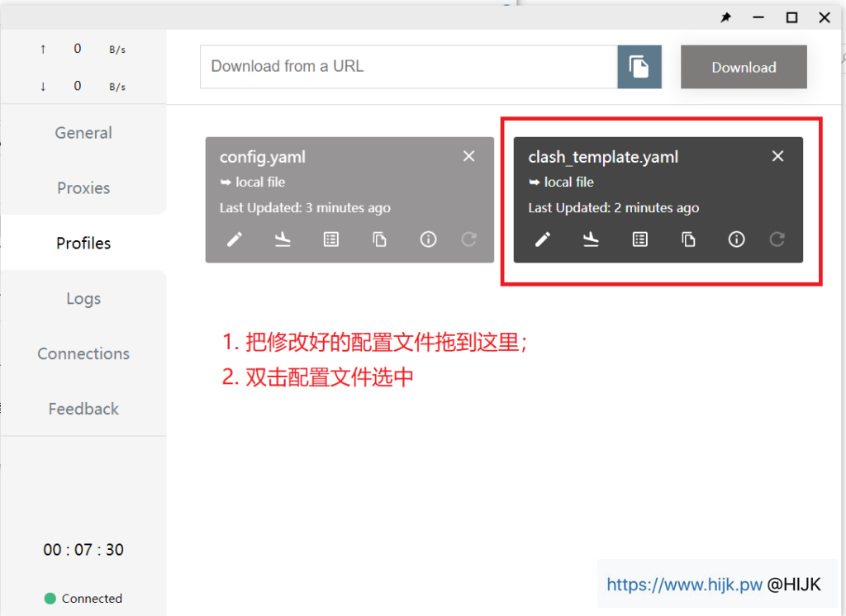Screen dimensions: 846x616
Task: Delete the clash_template.yaml profile with X
Action: (x=777, y=156)
